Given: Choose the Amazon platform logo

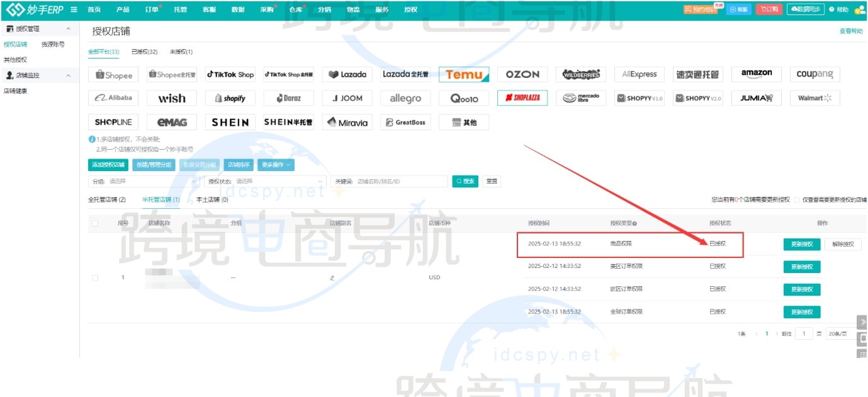Looking at the screenshot, I should (756, 74).
